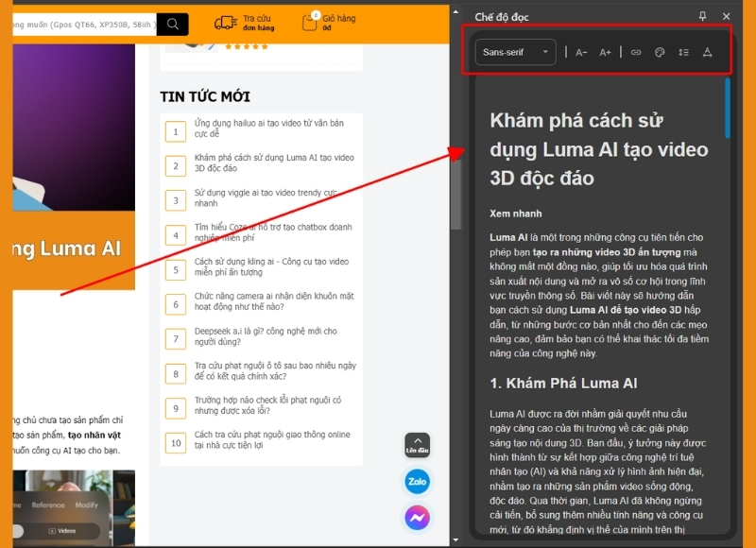Click the Luma AI banner image
The height and width of the screenshot is (548, 756).
click(74, 166)
